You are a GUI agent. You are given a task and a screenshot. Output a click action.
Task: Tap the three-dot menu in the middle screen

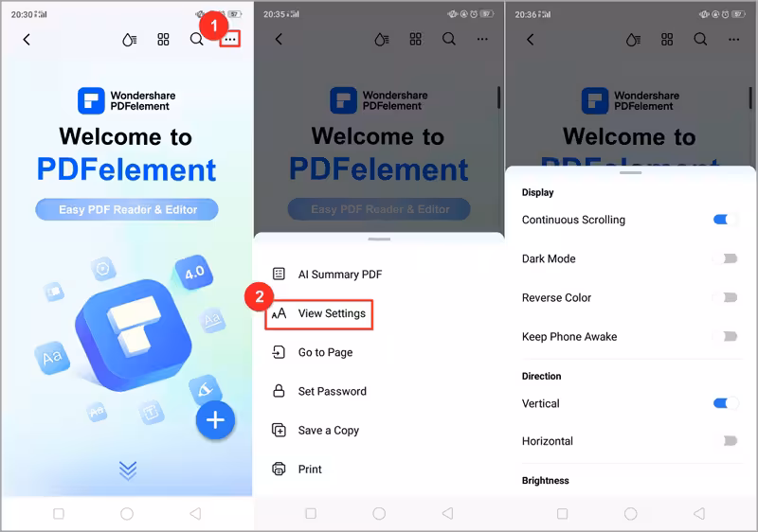tap(482, 39)
